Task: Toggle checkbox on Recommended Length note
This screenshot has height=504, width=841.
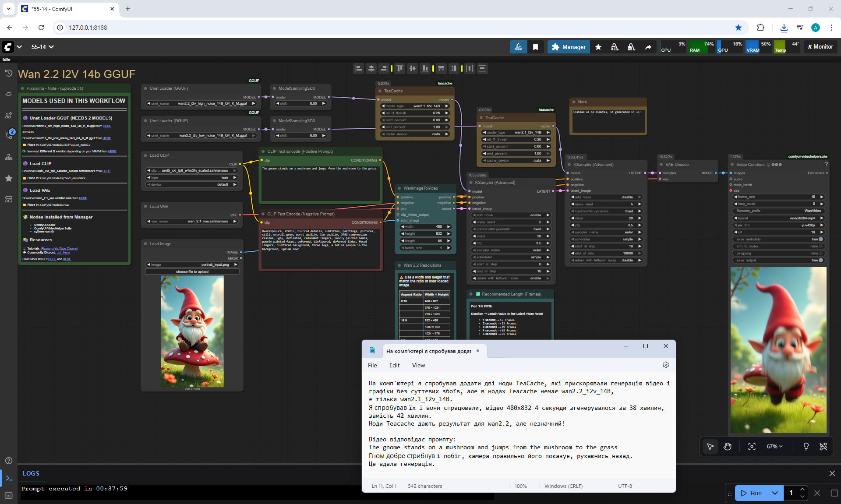Action: [x=478, y=294]
